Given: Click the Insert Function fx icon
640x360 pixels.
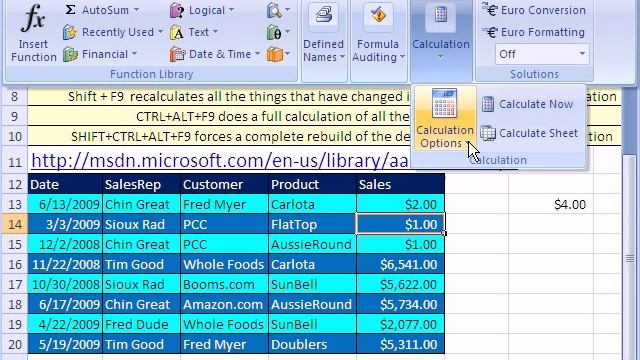Looking at the screenshot, I should [33, 18].
